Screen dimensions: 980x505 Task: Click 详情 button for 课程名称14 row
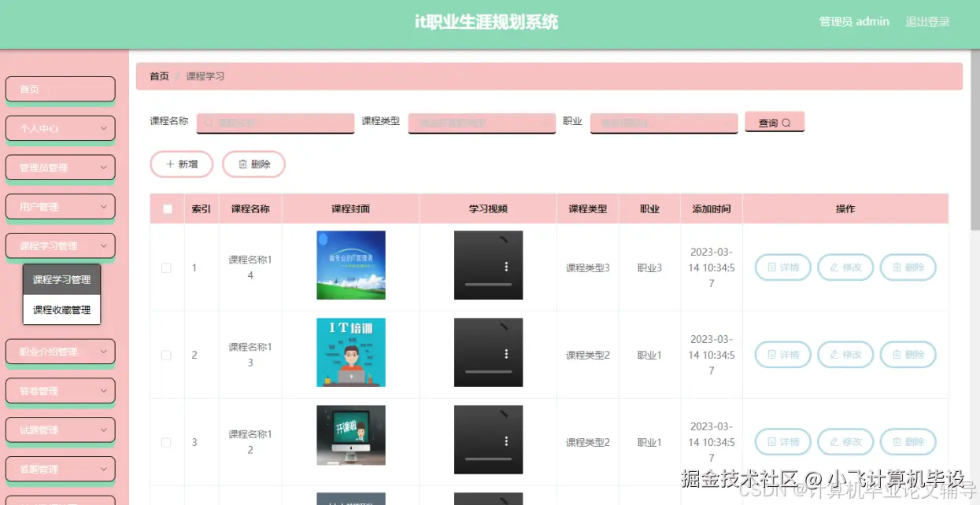pos(783,267)
